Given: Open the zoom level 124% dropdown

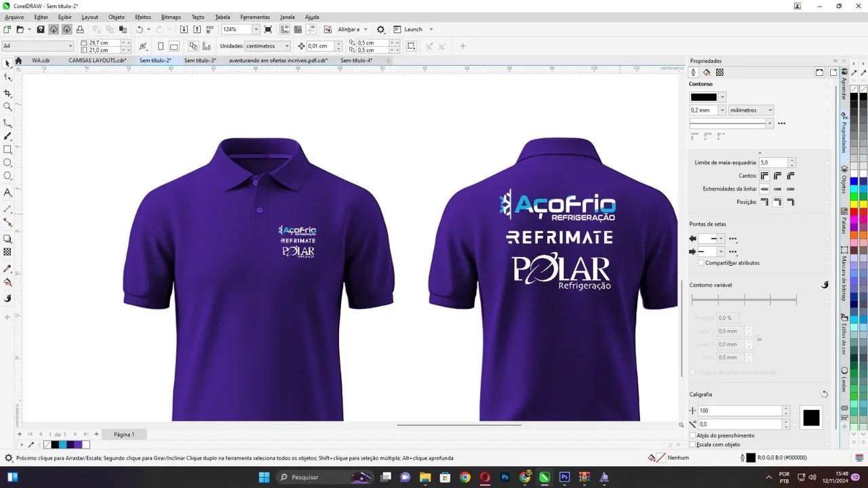Looking at the screenshot, I should pyautogui.click(x=256, y=30).
